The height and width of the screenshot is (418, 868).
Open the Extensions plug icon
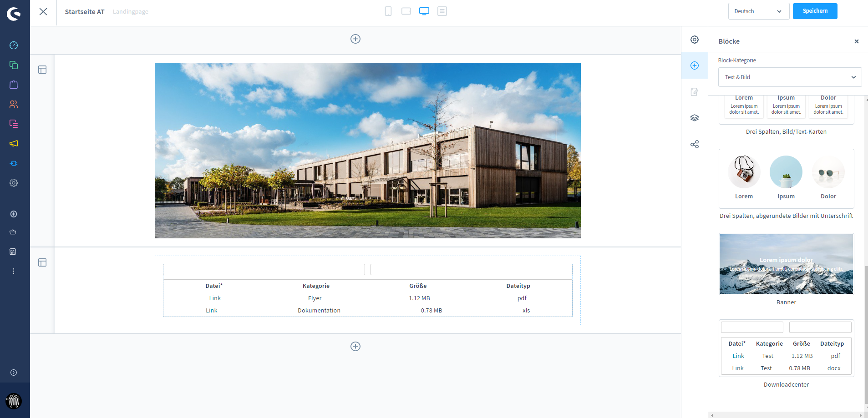tap(14, 163)
